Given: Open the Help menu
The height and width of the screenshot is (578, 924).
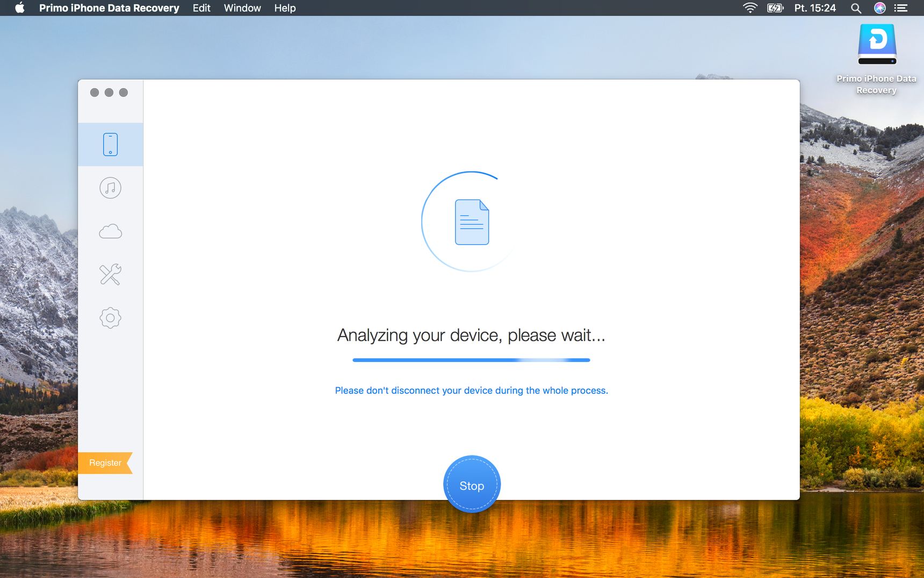Looking at the screenshot, I should (285, 8).
